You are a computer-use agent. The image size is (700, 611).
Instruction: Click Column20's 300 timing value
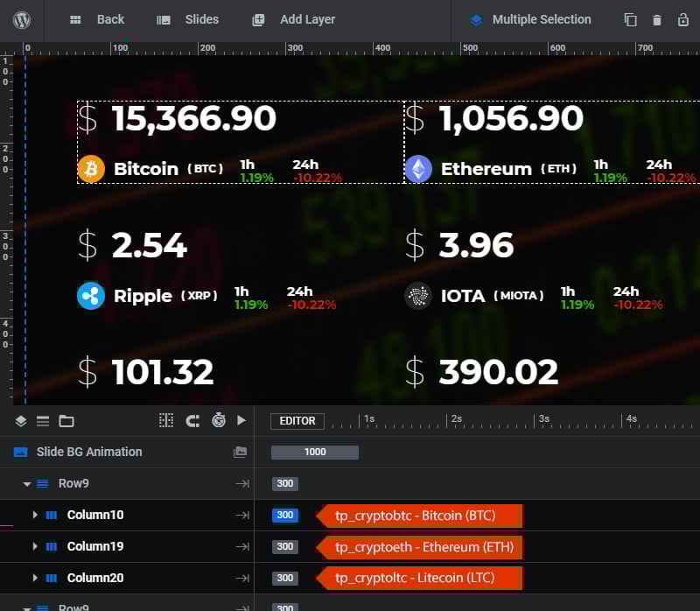[x=285, y=578]
